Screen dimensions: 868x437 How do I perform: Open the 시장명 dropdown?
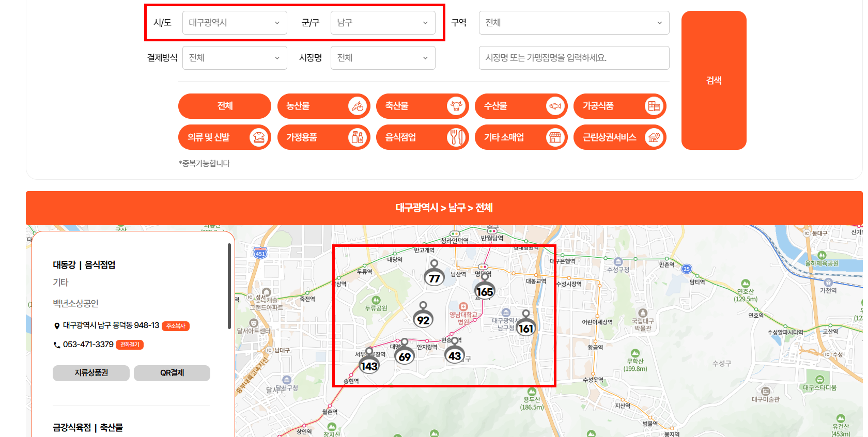383,58
